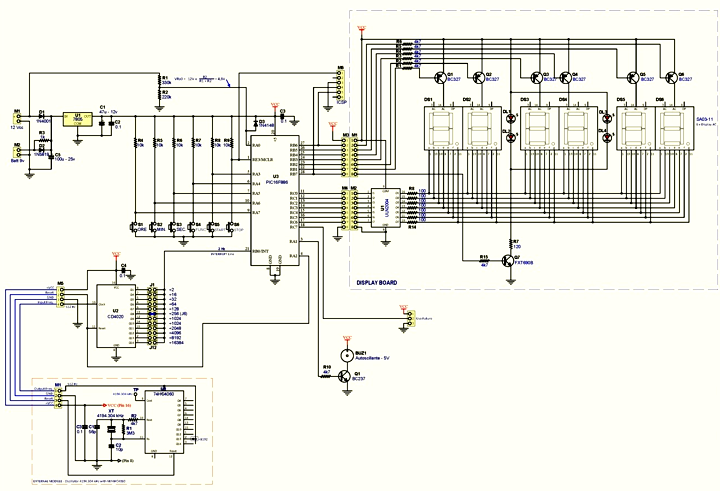
Task: Select transistor Q2 BC327 above DS2
Action: click(x=479, y=78)
